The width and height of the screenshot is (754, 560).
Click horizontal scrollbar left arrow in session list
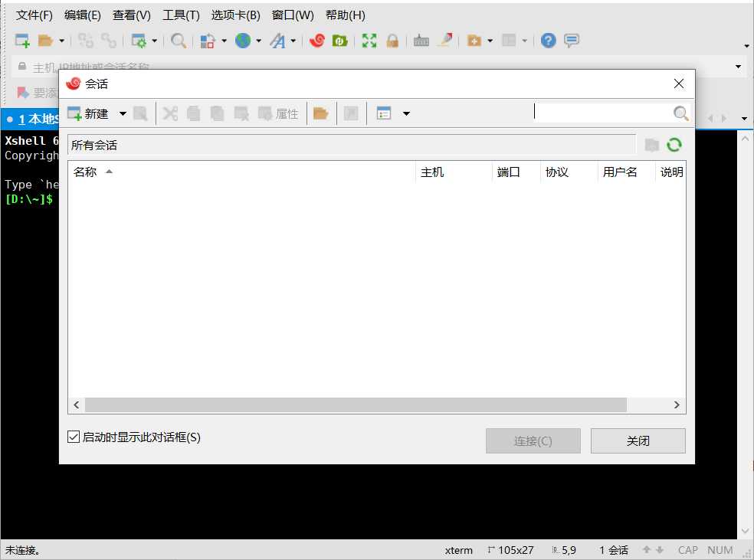pos(77,405)
